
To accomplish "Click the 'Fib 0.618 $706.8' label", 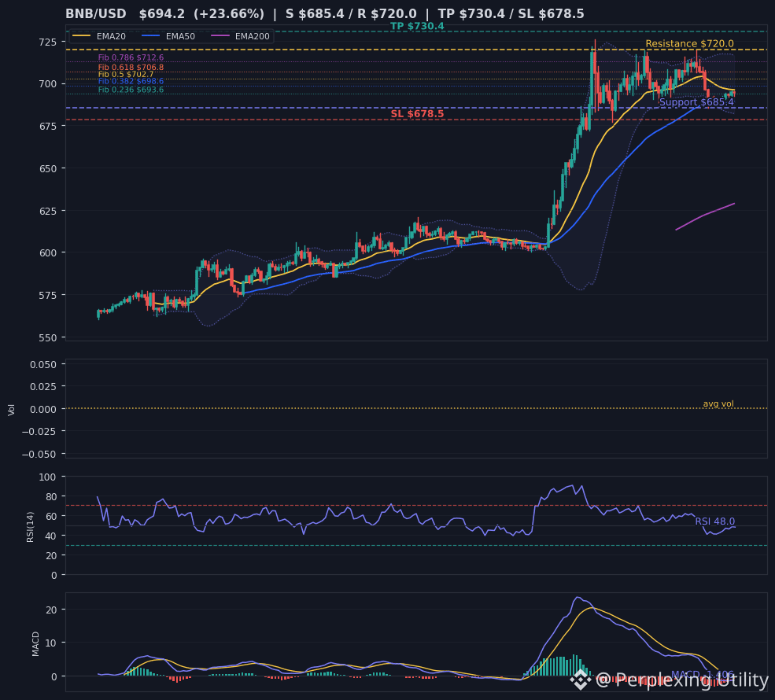I will click(x=131, y=67).
